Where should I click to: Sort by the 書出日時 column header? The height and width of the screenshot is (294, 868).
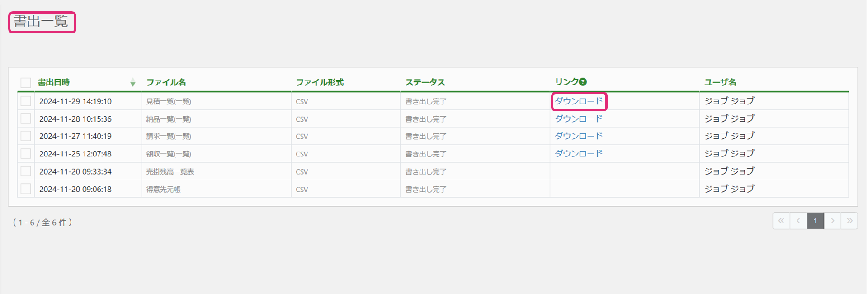tap(54, 82)
